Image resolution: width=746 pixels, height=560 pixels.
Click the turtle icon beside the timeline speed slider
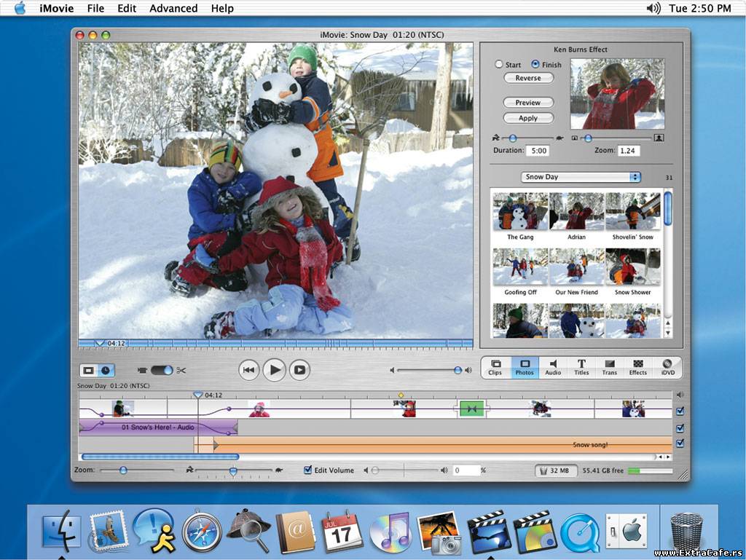(279, 470)
